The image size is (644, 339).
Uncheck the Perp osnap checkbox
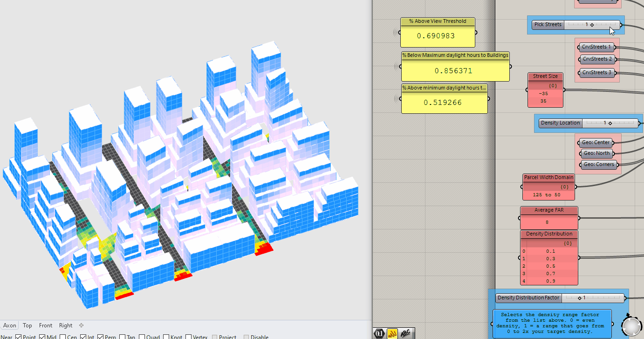pyautogui.click(x=101, y=337)
